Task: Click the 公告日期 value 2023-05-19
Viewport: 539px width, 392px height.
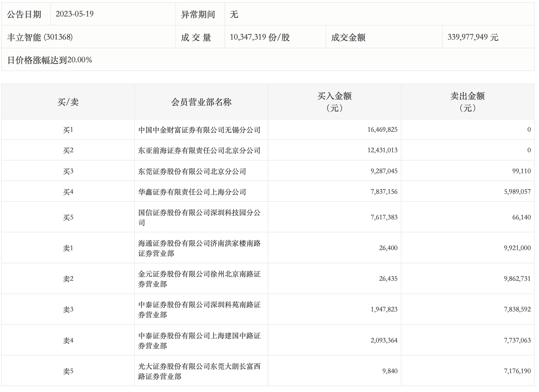Action: (x=75, y=14)
